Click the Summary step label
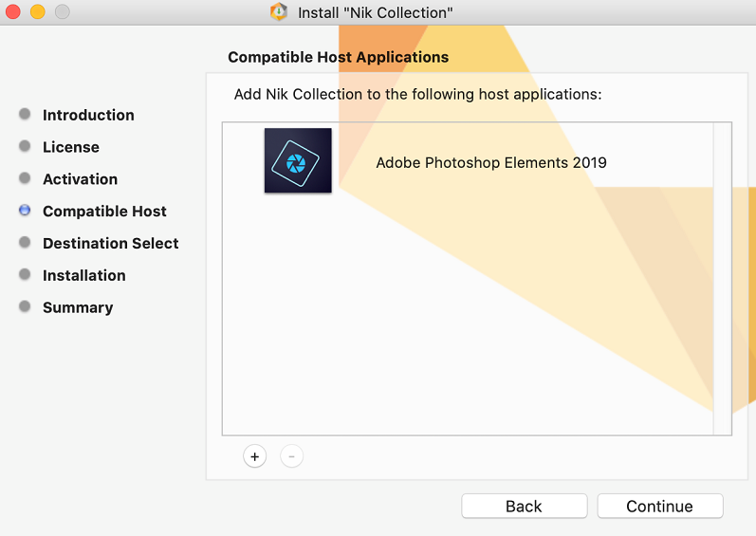 point(78,308)
